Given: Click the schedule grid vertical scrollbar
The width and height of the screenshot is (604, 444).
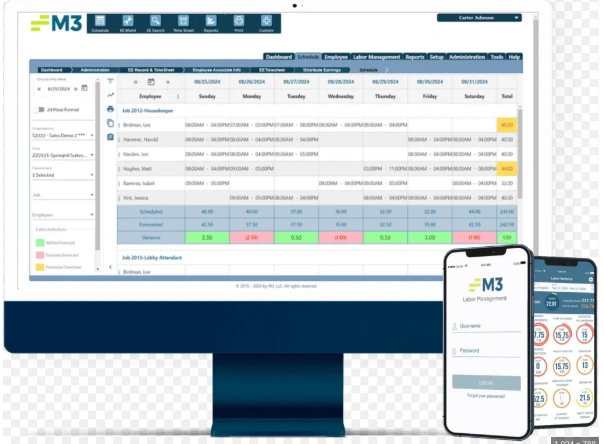Looking at the screenshot, I should (x=520, y=154).
